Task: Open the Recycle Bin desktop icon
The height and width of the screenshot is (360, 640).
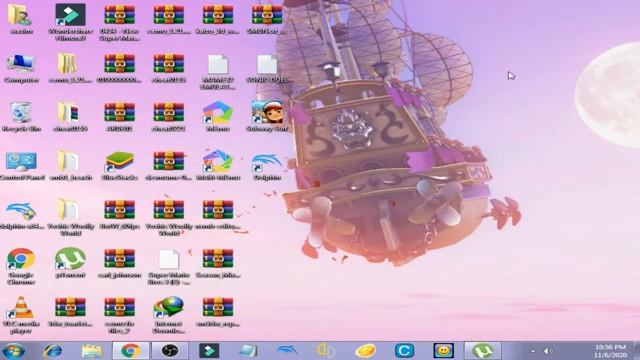Action: (21, 117)
